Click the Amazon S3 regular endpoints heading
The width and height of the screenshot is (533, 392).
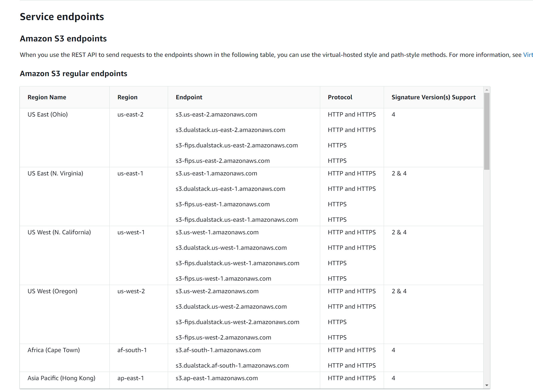point(74,74)
